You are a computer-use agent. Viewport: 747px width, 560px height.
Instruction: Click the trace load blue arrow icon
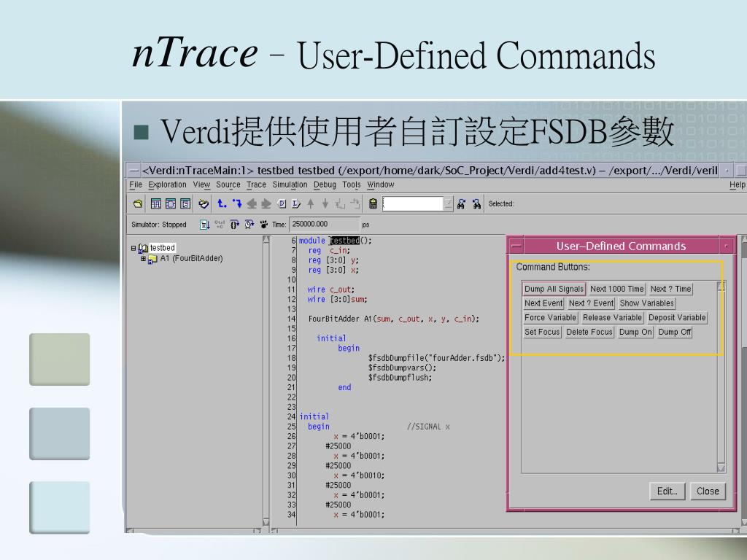(x=237, y=204)
